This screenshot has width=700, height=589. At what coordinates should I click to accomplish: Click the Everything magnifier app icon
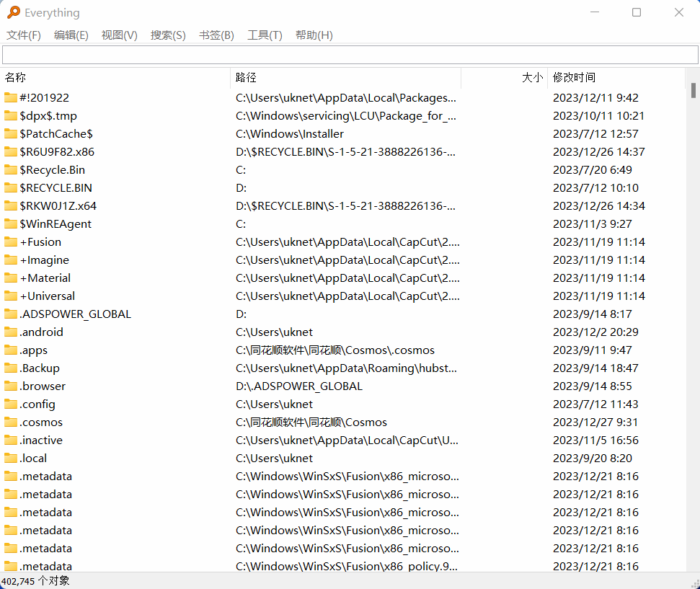14,12
